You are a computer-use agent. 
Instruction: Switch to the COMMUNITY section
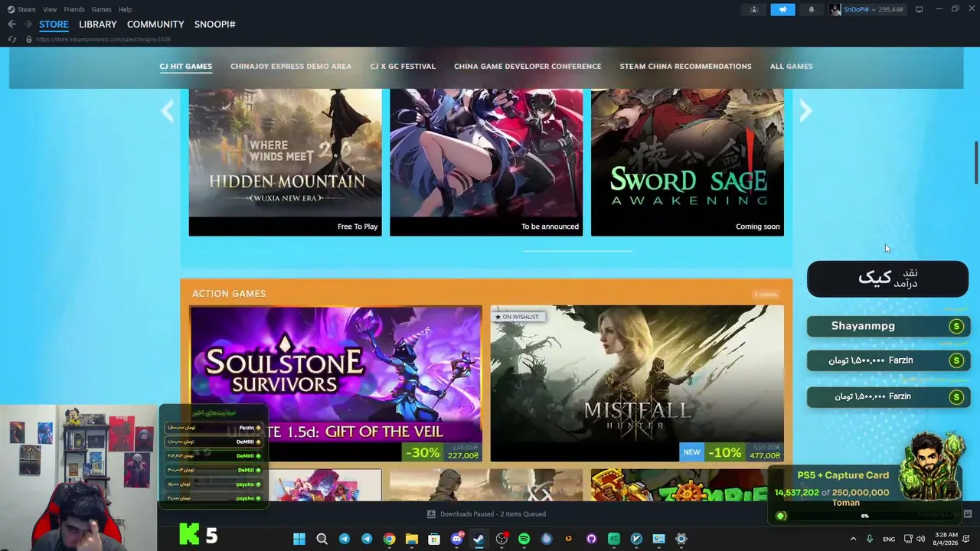click(x=155, y=24)
